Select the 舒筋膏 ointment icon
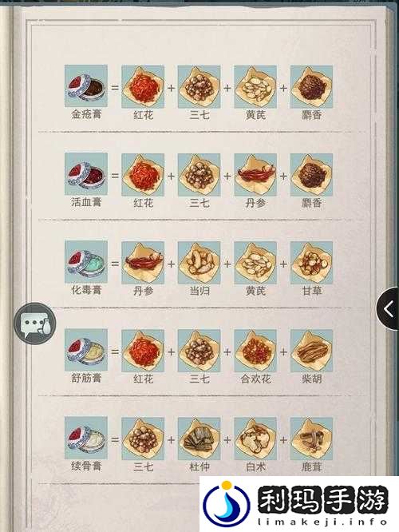399x532 pixels. (86, 350)
